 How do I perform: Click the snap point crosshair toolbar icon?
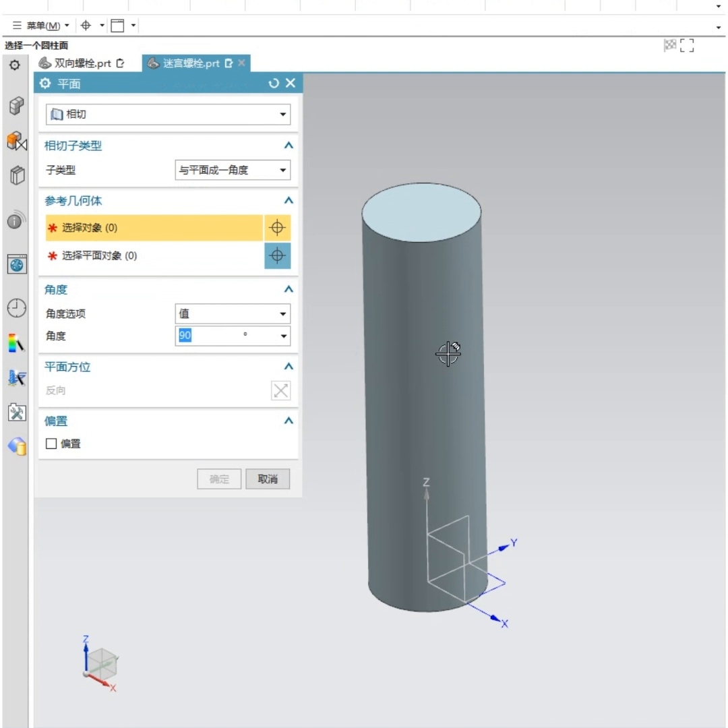[x=86, y=26]
